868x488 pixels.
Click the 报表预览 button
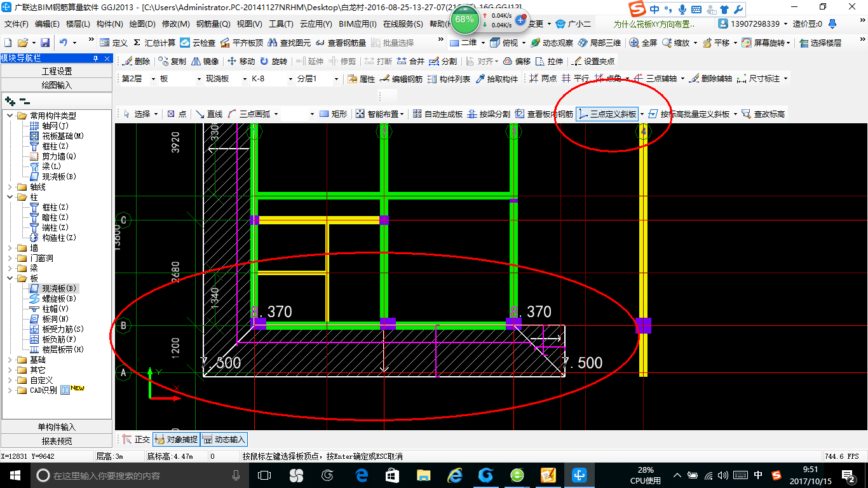click(57, 440)
